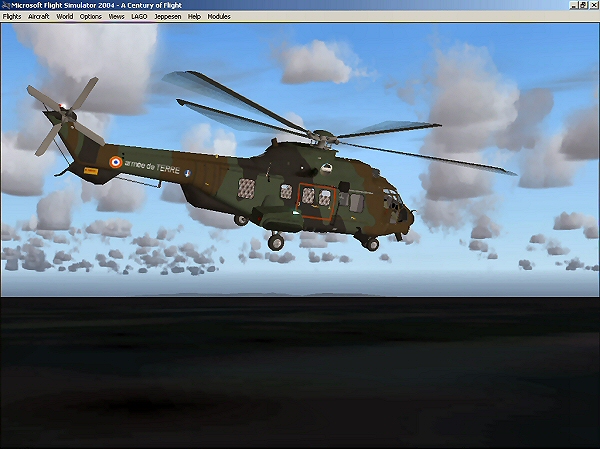
Task: Click the Flight Simulator title bar icon
Action: (x=5, y=5)
